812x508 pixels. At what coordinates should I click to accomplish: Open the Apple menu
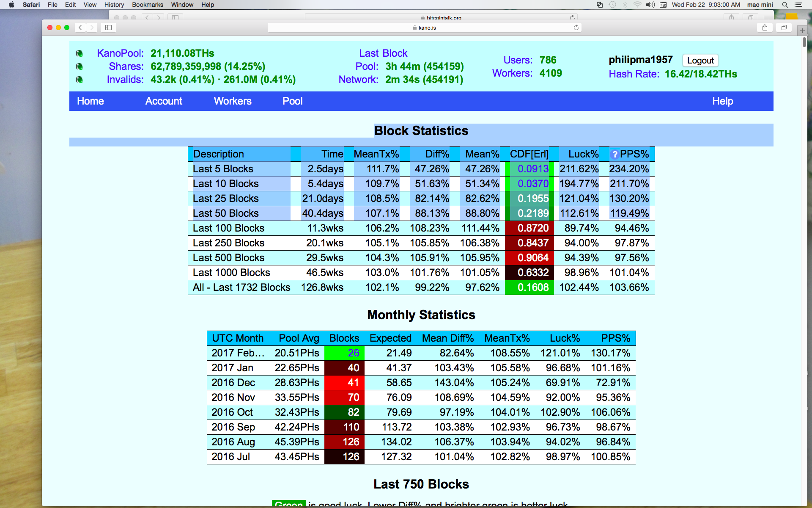tap(11, 5)
